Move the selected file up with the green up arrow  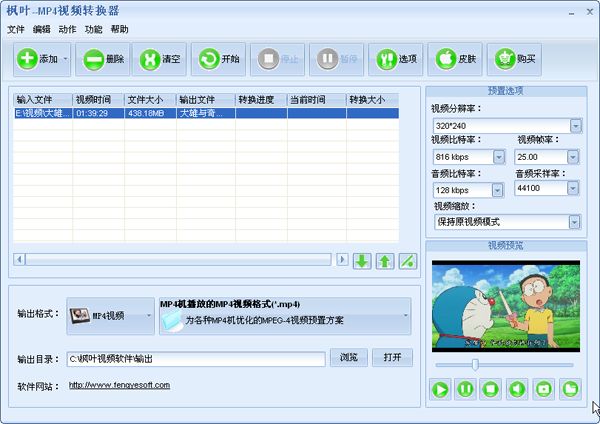tap(385, 261)
